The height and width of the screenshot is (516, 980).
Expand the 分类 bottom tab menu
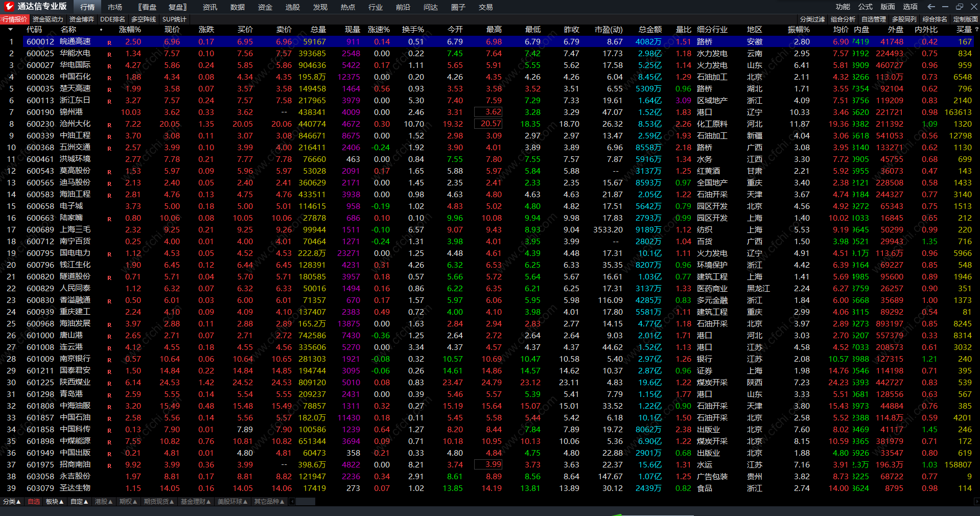12,502
